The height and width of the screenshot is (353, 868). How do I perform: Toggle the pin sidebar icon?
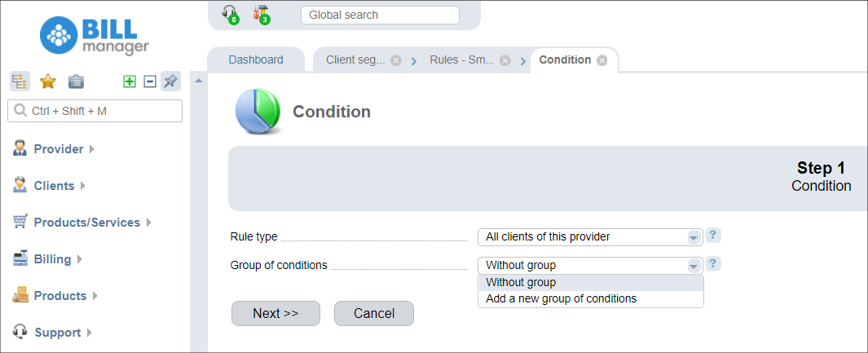170,82
